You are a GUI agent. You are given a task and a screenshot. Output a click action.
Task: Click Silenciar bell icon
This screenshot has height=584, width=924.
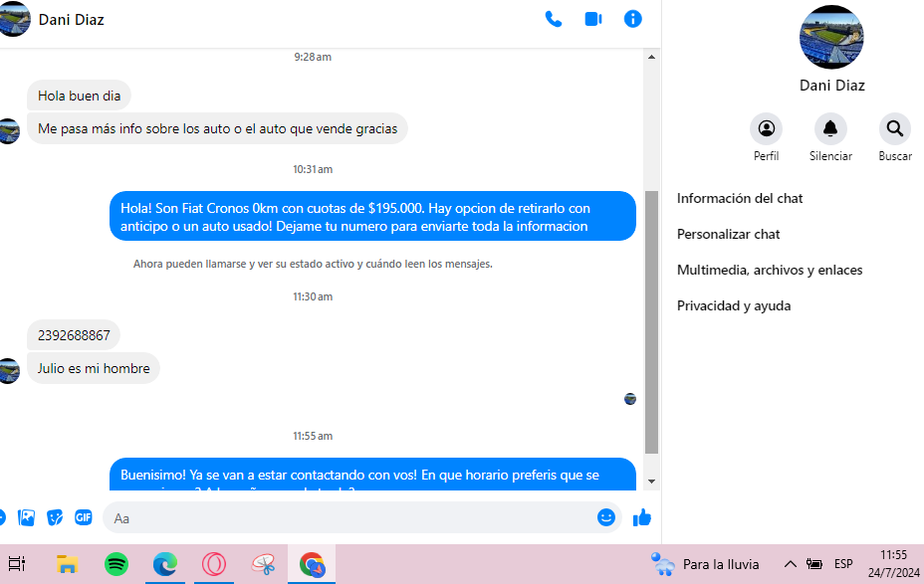click(830, 128)
